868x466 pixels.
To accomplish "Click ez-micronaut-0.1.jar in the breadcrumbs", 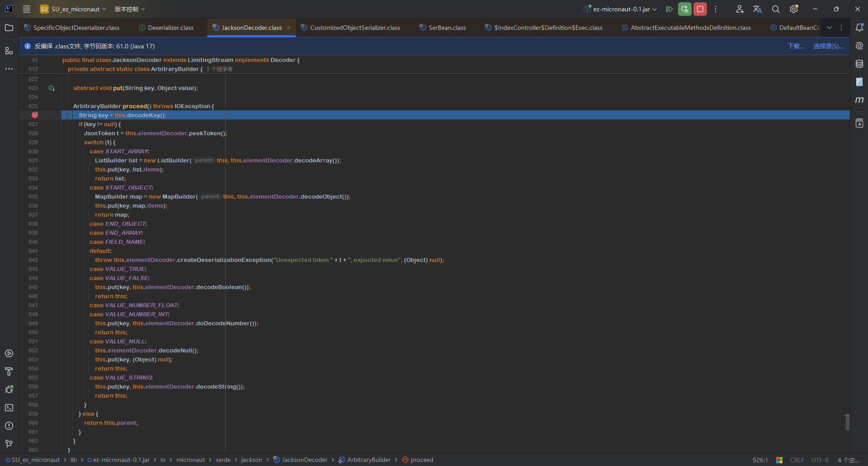I will pos(118,460).
